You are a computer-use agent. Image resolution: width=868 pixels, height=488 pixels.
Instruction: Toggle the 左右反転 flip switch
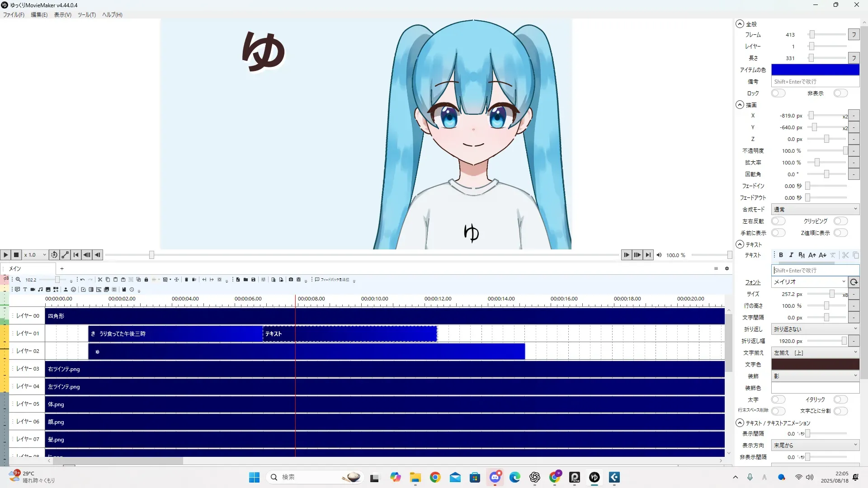pyautogui.click(x=778, y=221)
